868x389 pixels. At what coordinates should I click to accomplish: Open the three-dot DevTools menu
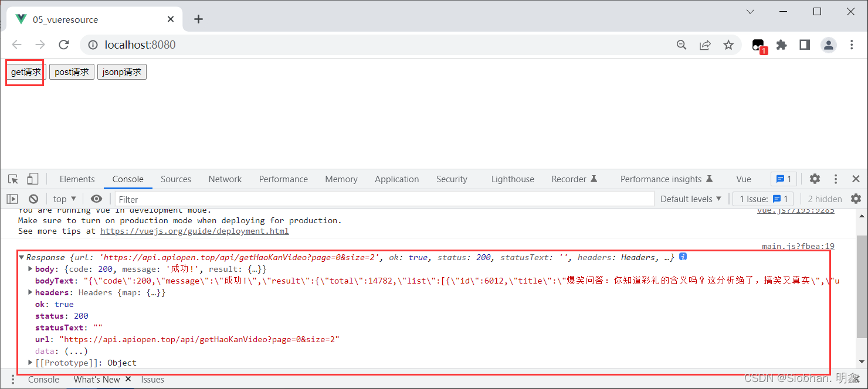point(836,179)
